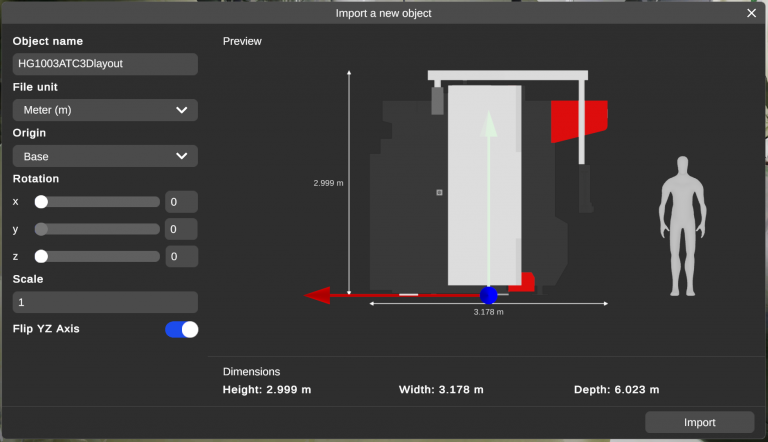Screen dimensions: 768x442
Task: Click the green axis arrow in preview
Action: coord(488,124)
